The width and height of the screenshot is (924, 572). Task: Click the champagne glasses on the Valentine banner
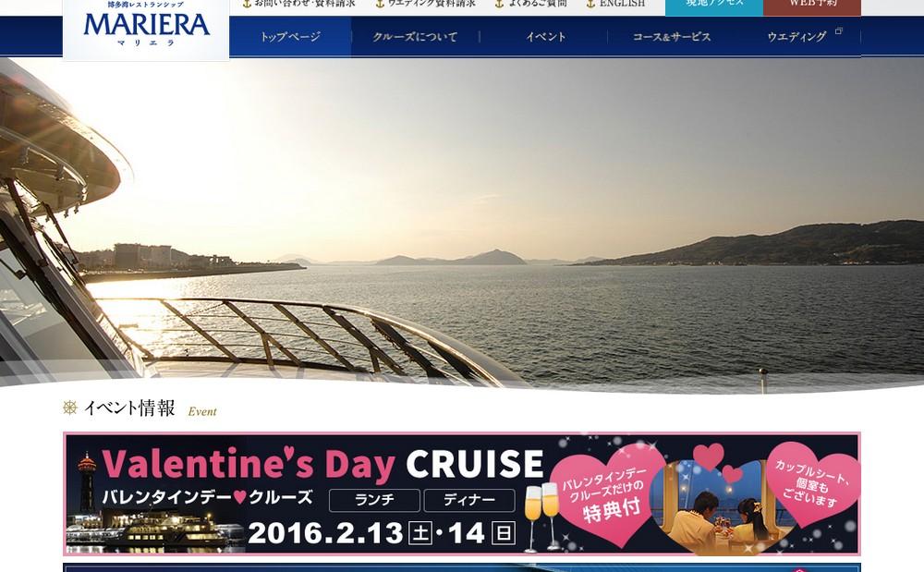[541, 517]
